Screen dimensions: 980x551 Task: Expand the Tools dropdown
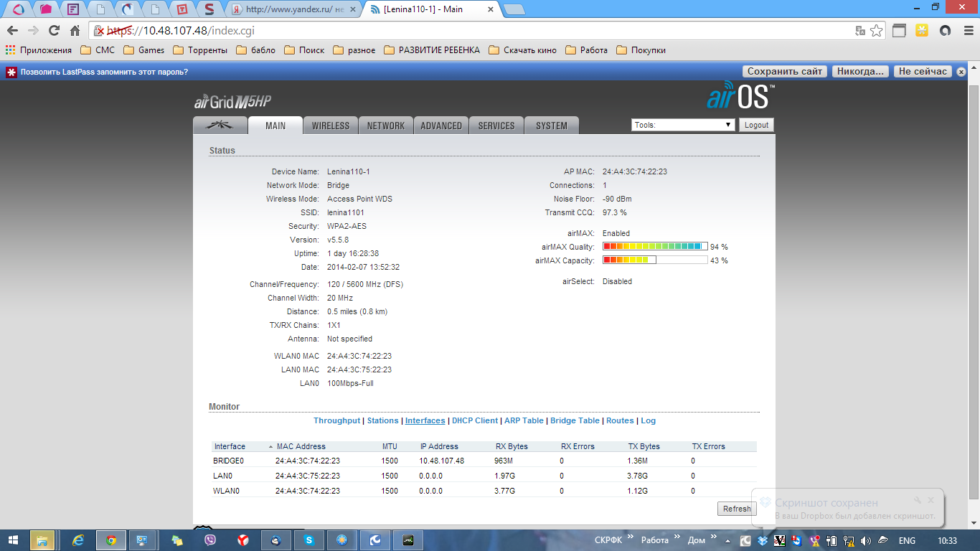tap(683, 125)
